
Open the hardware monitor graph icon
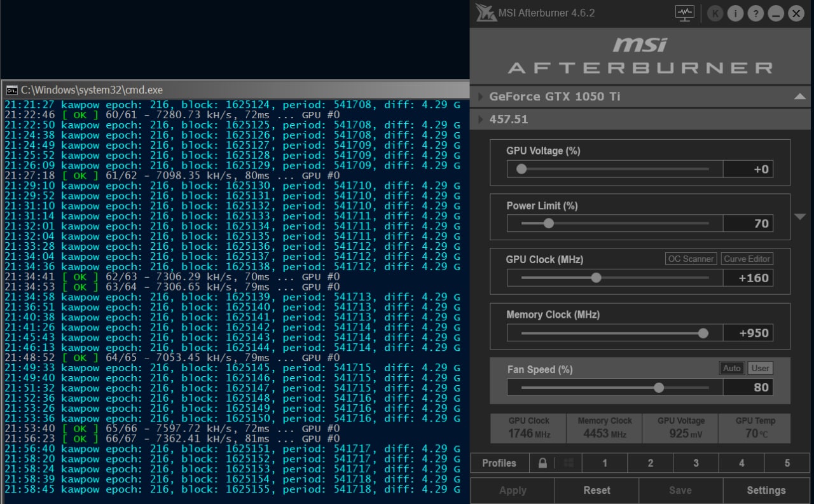tap(685, 13)
